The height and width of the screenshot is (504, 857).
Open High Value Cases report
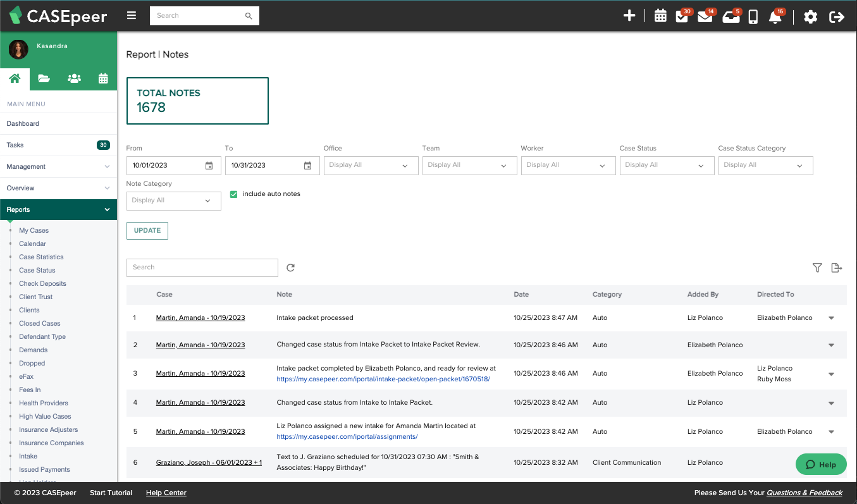(45, 417)
